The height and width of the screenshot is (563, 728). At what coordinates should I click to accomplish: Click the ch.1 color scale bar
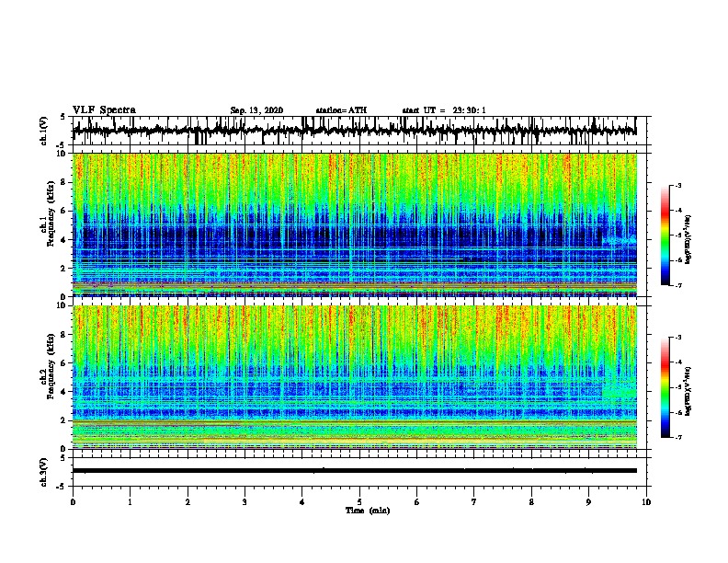(665, 236)
